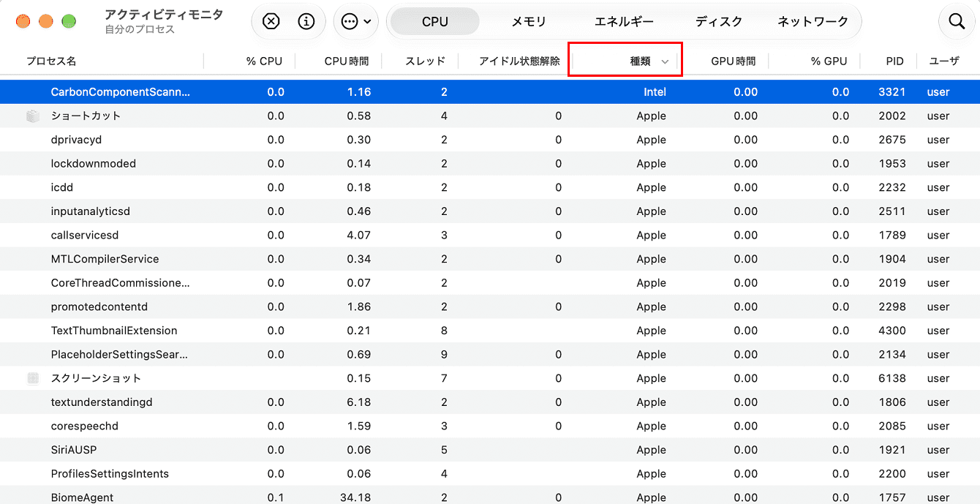Click PID value 1757
Screen dimensions: 980x504
pos(892,497)
